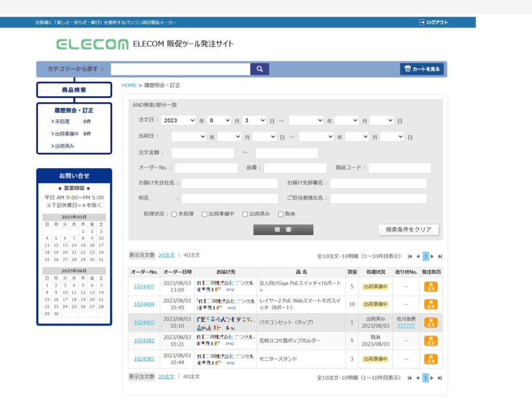532x413 pixels.
Task: Go to previous page icon above table
Action: [418, 256]
